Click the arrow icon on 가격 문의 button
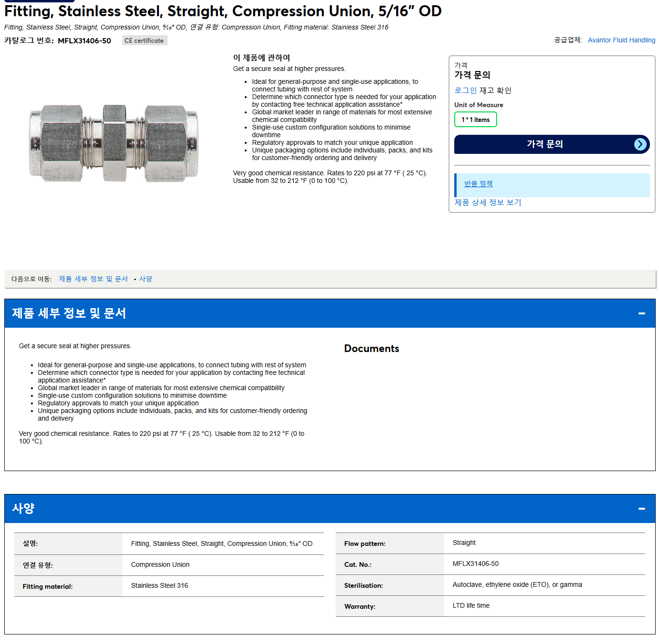The width and height of the screenshot is (659, 644). pyautogui.click(x=640, y=144)
